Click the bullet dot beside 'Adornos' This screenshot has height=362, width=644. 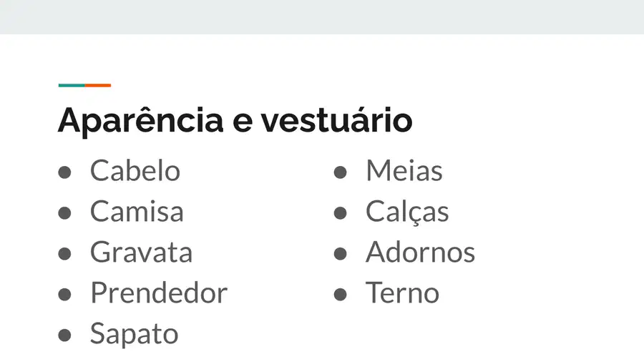click(340, 254)
